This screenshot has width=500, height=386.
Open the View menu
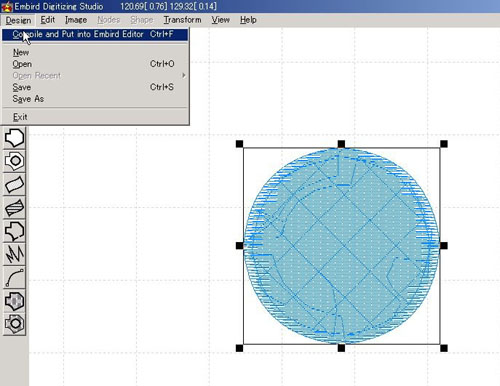tap(220, 20)
